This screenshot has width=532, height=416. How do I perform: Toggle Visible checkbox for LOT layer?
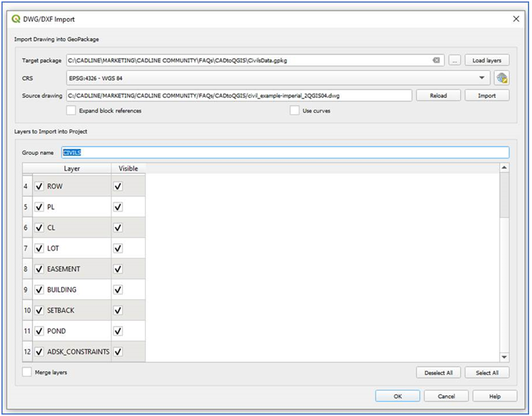click(x=118, y=248)
